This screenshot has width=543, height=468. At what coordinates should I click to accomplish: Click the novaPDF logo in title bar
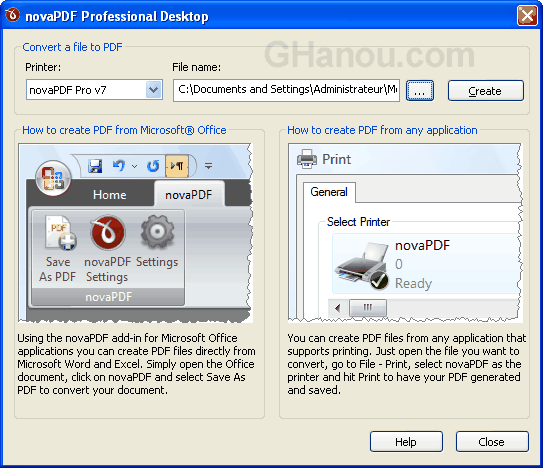[12, 15]
